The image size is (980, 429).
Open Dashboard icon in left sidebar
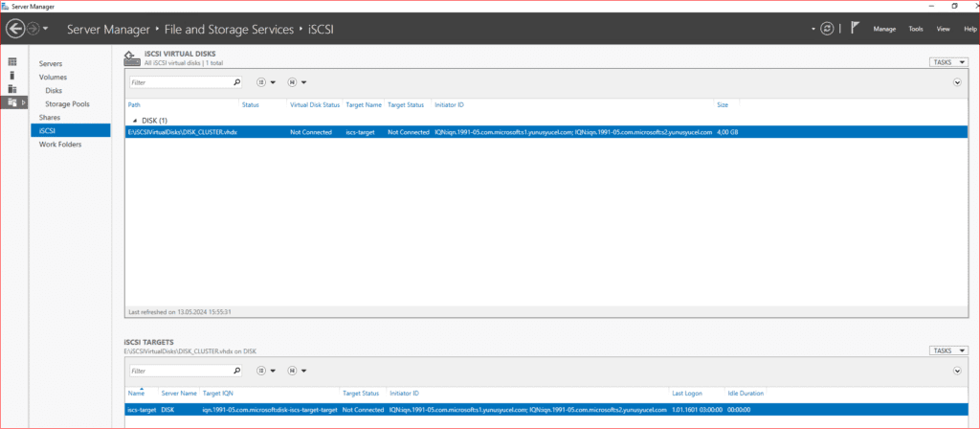pos(11,62)
